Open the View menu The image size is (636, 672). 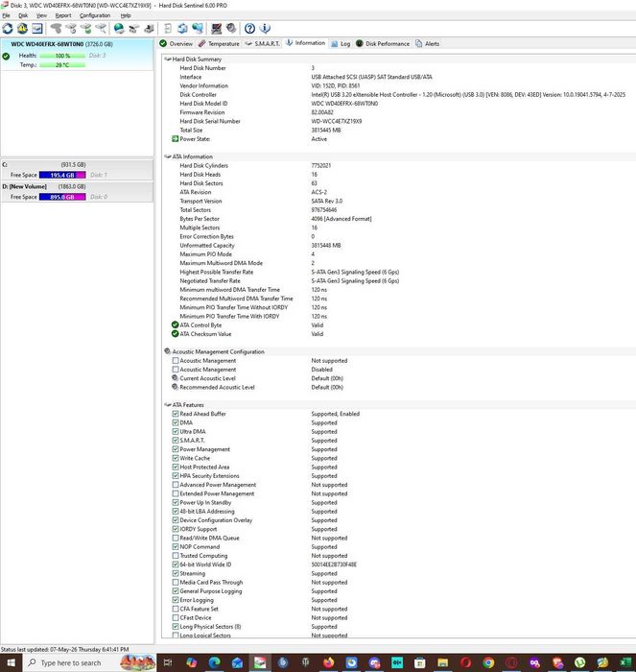point(41,15)
